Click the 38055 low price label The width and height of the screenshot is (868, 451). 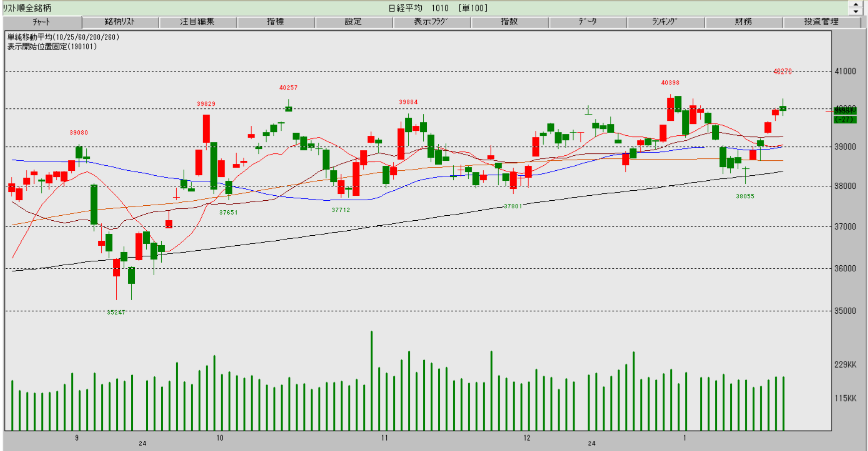[x=745, y=196]
